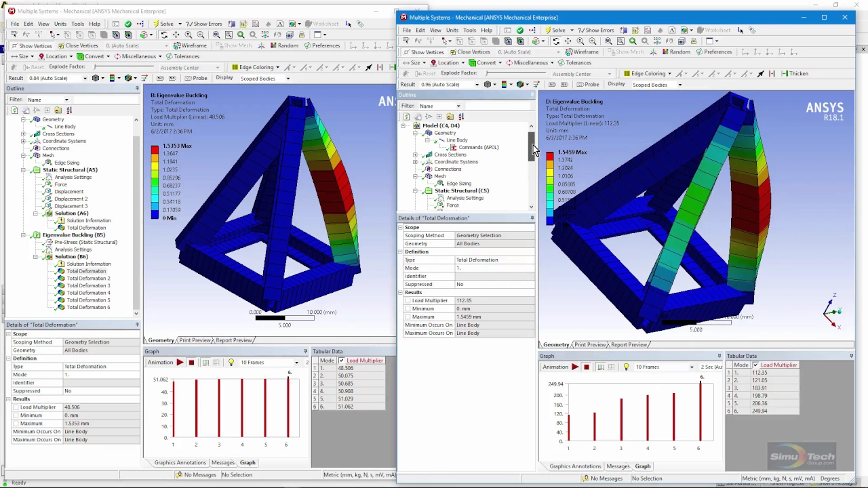Open Preferences in the left window toolbar
The width and height of the screenshot is (868, 488).
click(x=321, y=45)
